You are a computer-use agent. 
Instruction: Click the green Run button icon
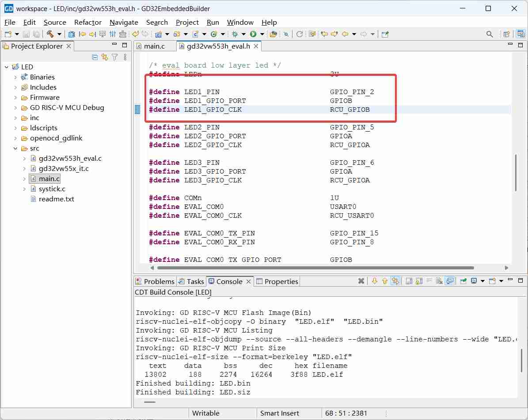(x=253, y=34)
